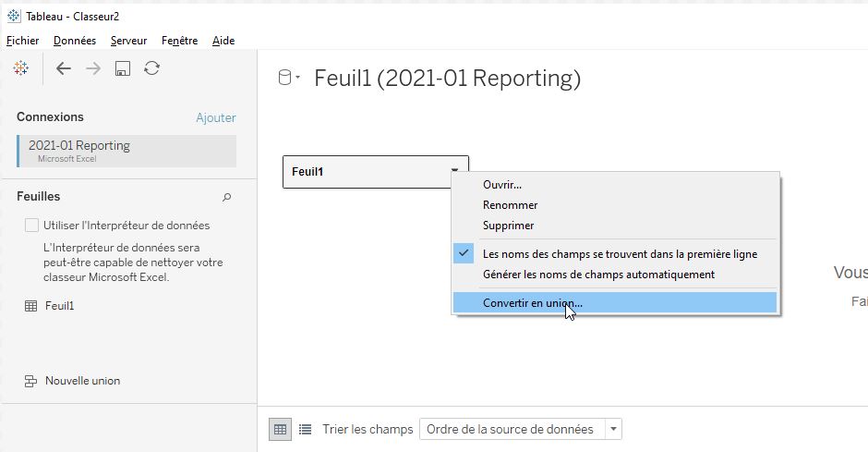Switch to the data grid preview view
Viewport: 868px width, 452px height.
pyautogui.click(x=280, y=429)
